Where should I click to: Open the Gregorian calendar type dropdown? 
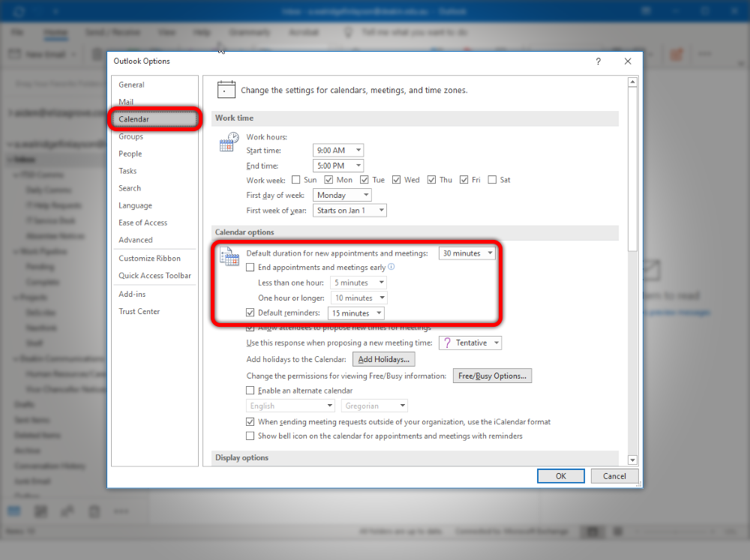point(374,406)
